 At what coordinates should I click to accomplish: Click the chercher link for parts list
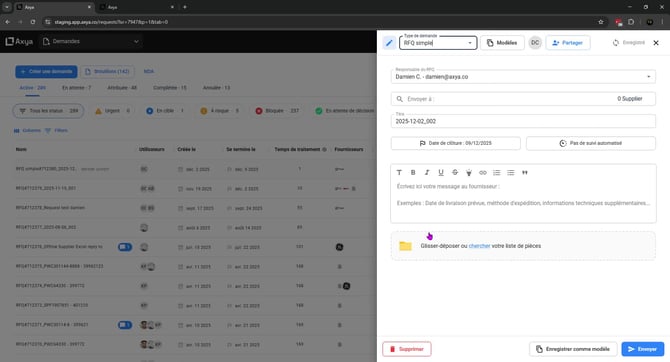click(479, 246)
